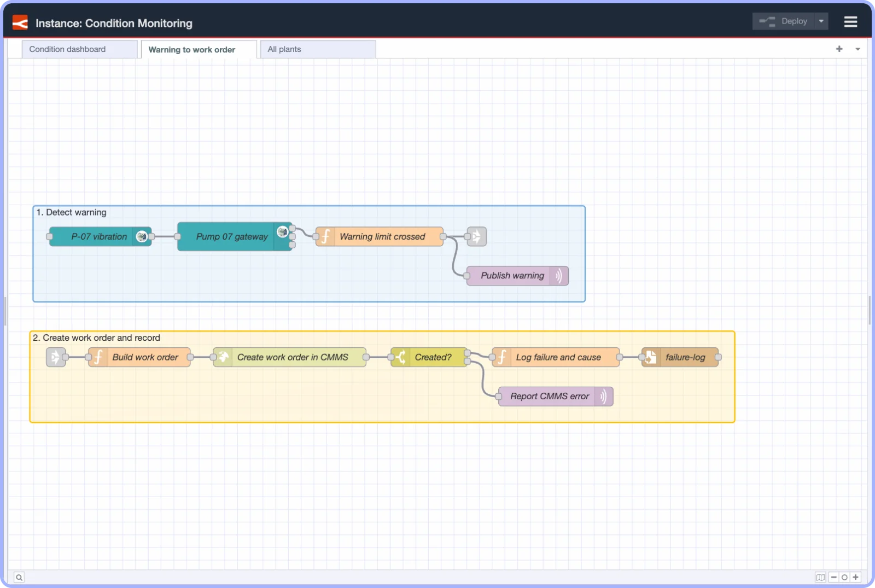
Task: Click the Warning limit crossed node label
Action: (382, 237)
